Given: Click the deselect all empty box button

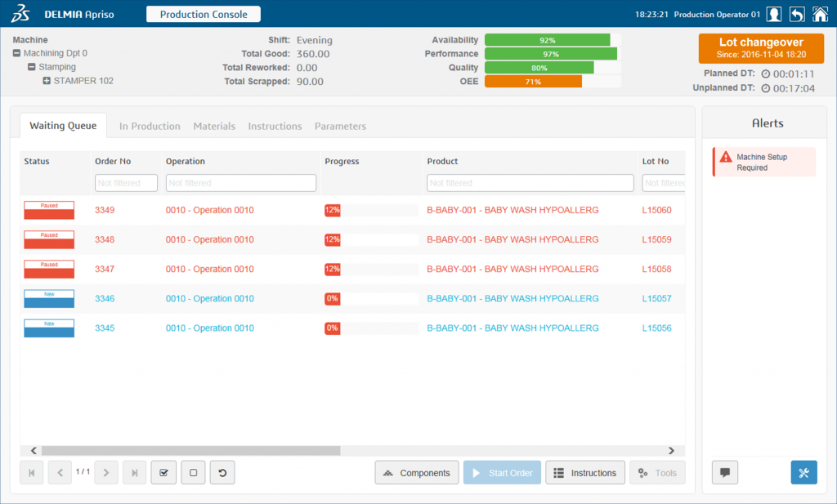Looking at the screenshot, I should (x=193, y=472).
